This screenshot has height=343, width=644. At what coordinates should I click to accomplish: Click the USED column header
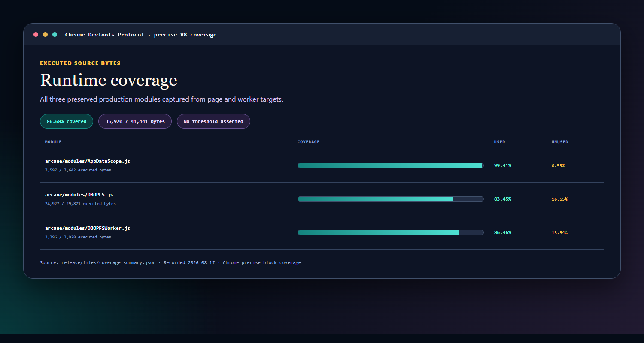(500, 142)
